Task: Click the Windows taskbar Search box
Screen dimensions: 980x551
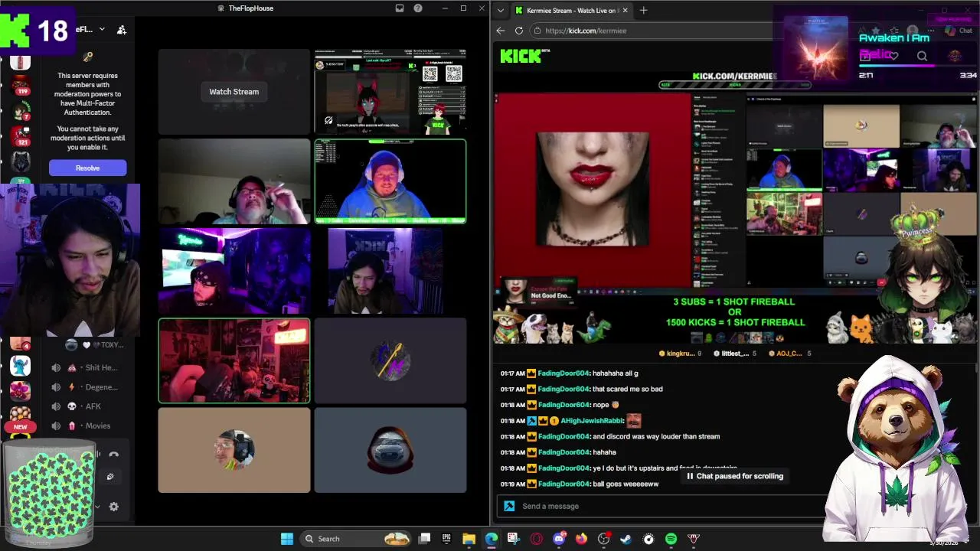Action: click(357, 539)
